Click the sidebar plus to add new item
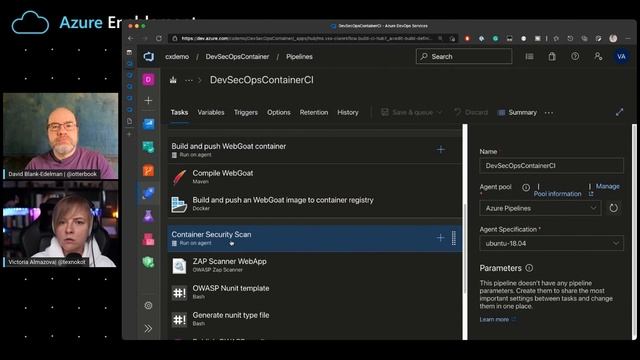This screenshot has height=360, width=640. (x=148, y=100)
